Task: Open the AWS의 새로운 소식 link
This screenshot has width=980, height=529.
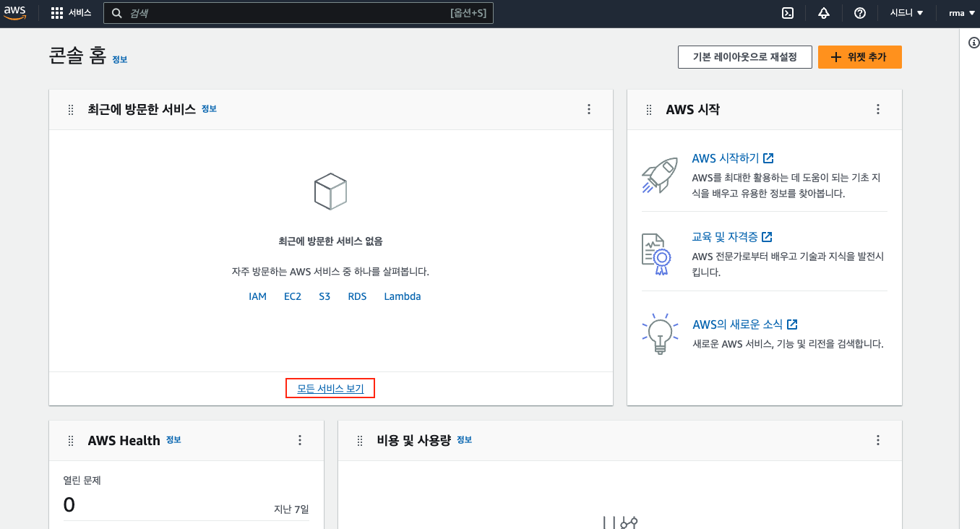Action: pos(745,324)
